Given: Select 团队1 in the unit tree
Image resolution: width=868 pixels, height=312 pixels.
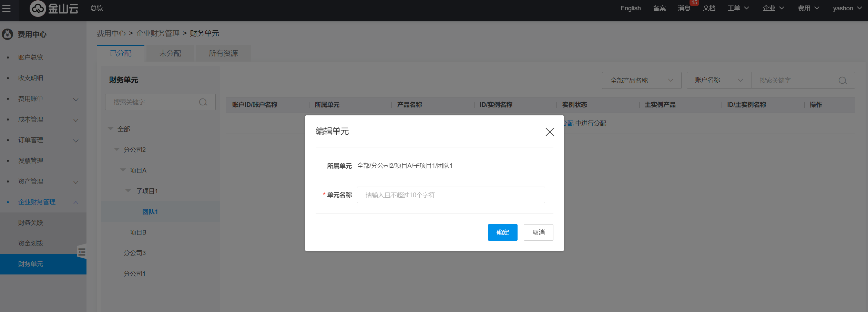Looking at the screenshot, I should pos(150,212).
